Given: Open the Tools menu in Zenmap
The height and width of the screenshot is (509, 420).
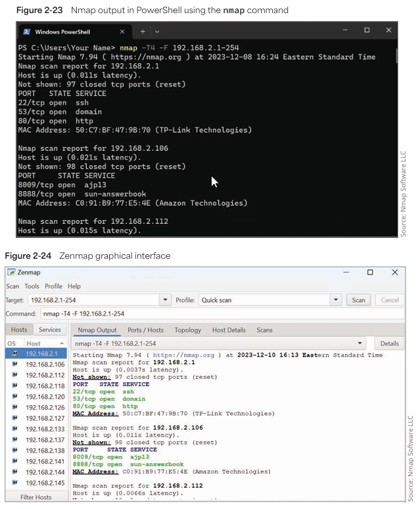Looking at the screenshot, I should [32, 286].
